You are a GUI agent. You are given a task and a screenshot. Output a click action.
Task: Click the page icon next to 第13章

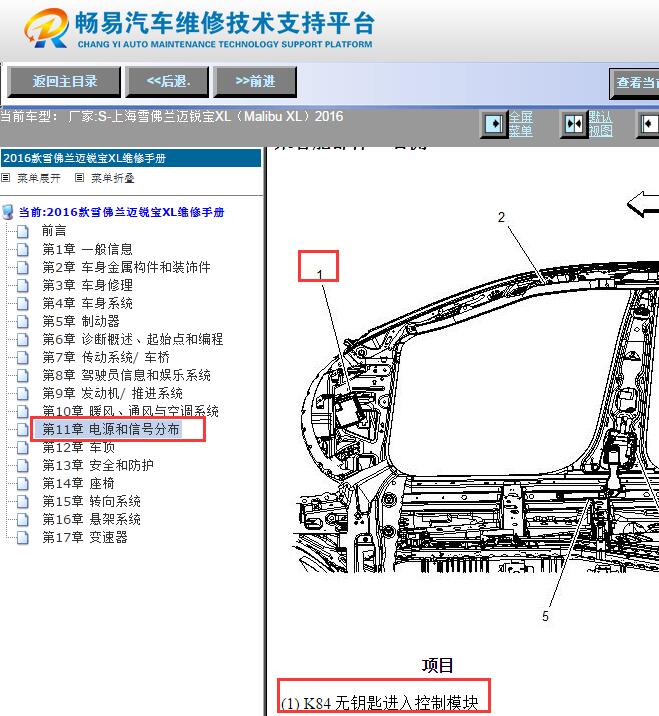click(x=23, y=466)
